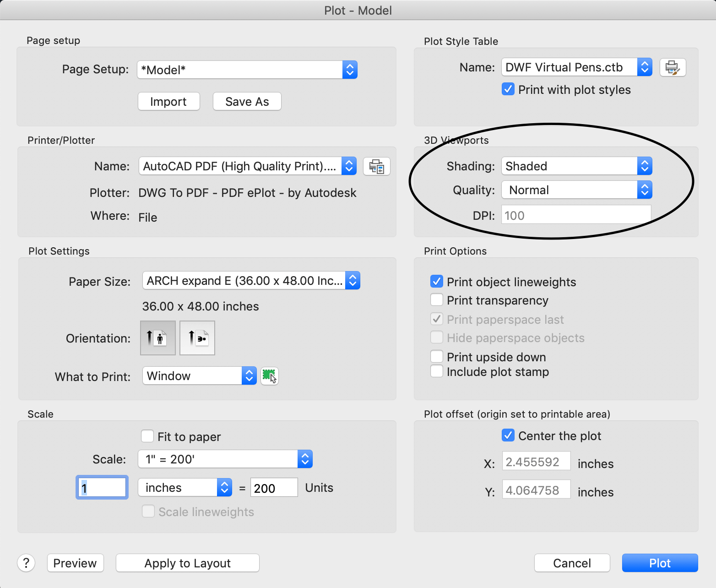This screenshot has height=588, width=716.
Task: Select the portrait orientation icon
Action: click(157, 338)
